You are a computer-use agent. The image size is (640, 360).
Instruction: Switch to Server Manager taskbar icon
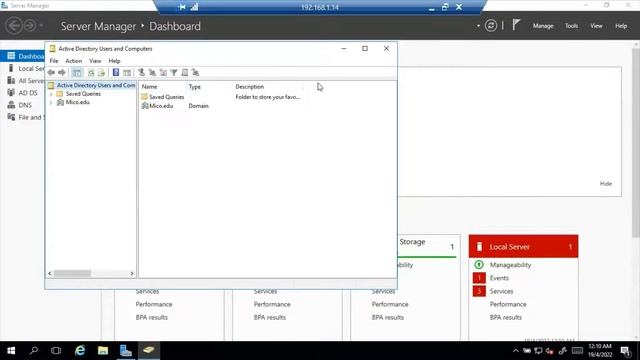pos(126,351)
